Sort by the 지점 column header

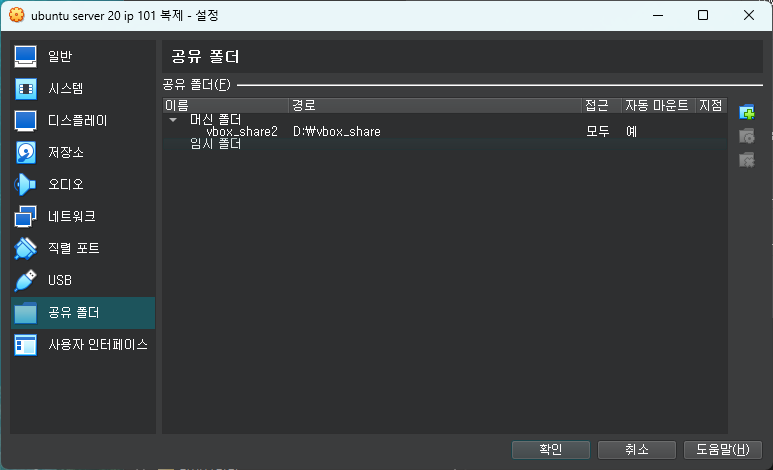pos(711,106)
